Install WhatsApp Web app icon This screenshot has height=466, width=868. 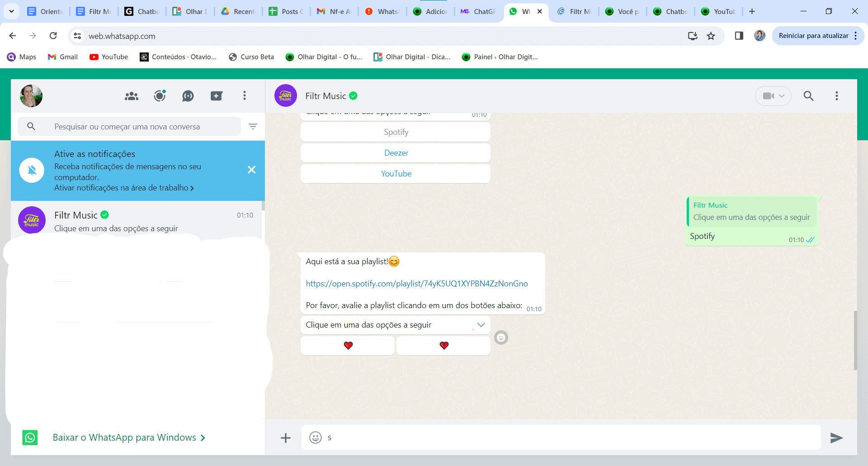[693, 36]
